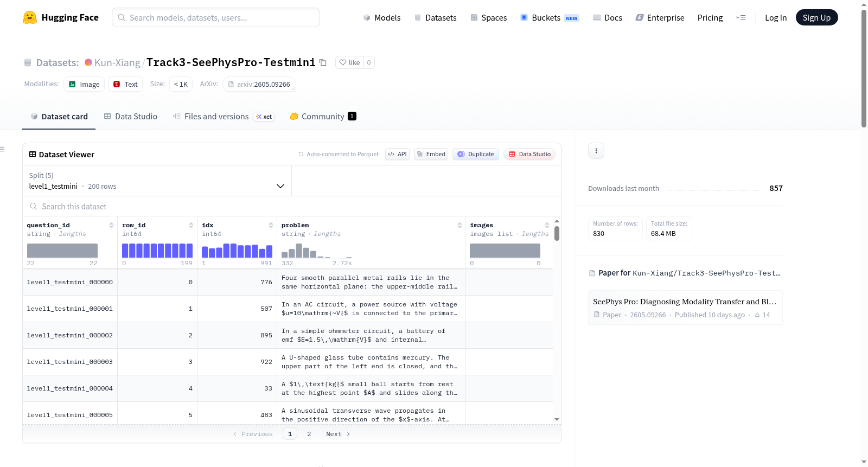Viewport: 868px width, 467px height.
Task: Select cell level1_testmini_000000
Action: tap(70, 282)
